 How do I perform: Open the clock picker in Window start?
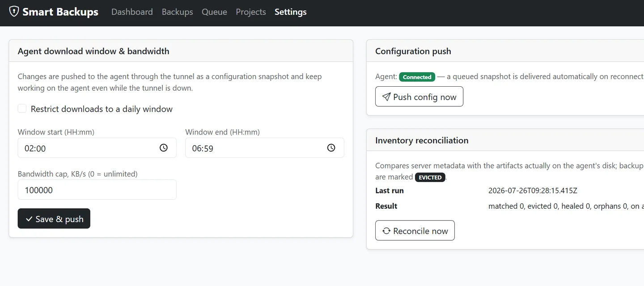click(164, 148)
